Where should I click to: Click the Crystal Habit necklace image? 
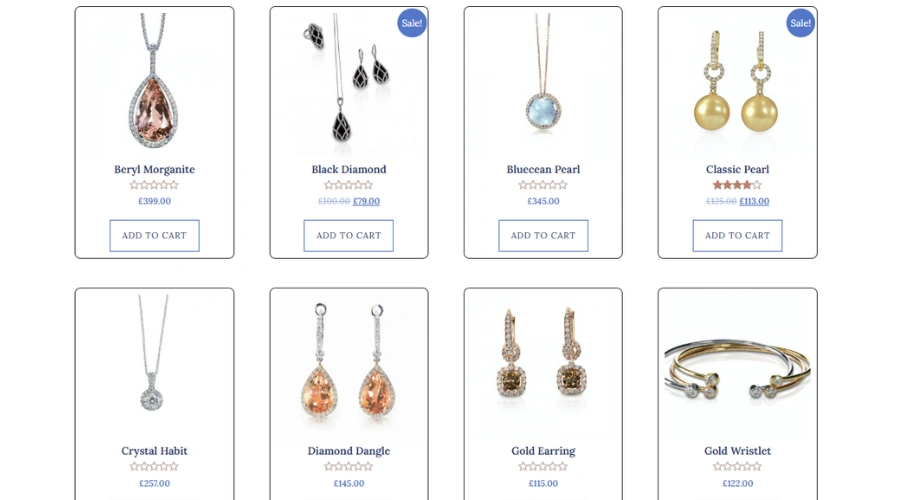(x=154, y=364)
